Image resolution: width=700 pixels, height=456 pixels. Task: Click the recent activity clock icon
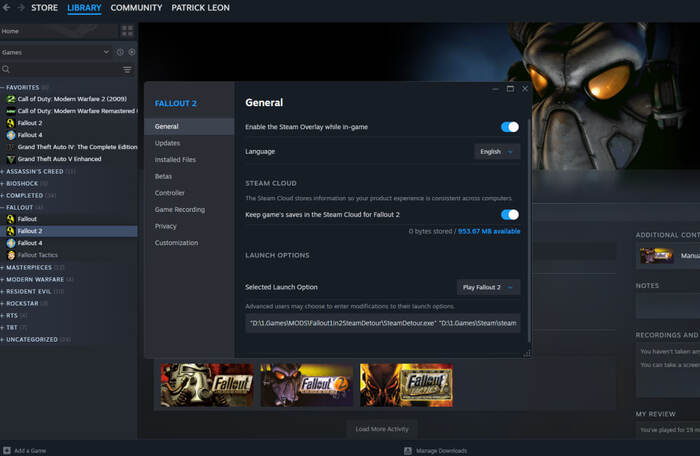coord(120,51)
